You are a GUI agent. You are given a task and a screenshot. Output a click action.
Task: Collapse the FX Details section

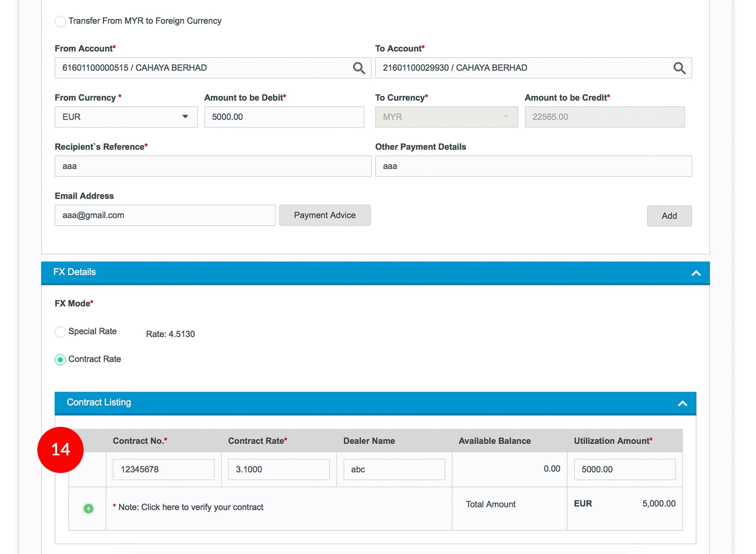(696, 273)
